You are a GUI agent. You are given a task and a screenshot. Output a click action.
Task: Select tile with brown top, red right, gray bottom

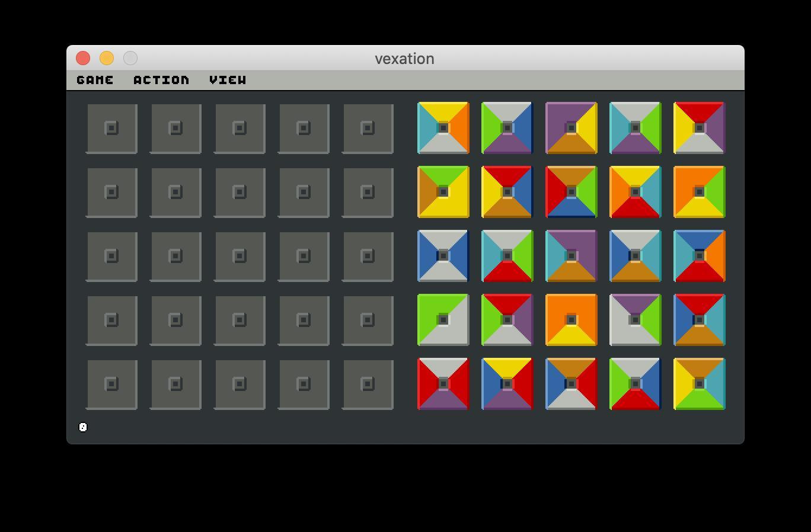tap(571, 384)
